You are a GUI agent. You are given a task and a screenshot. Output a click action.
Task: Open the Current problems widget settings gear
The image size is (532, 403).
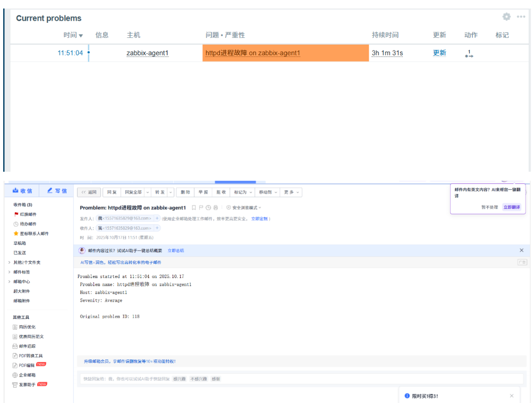(506, 16)
